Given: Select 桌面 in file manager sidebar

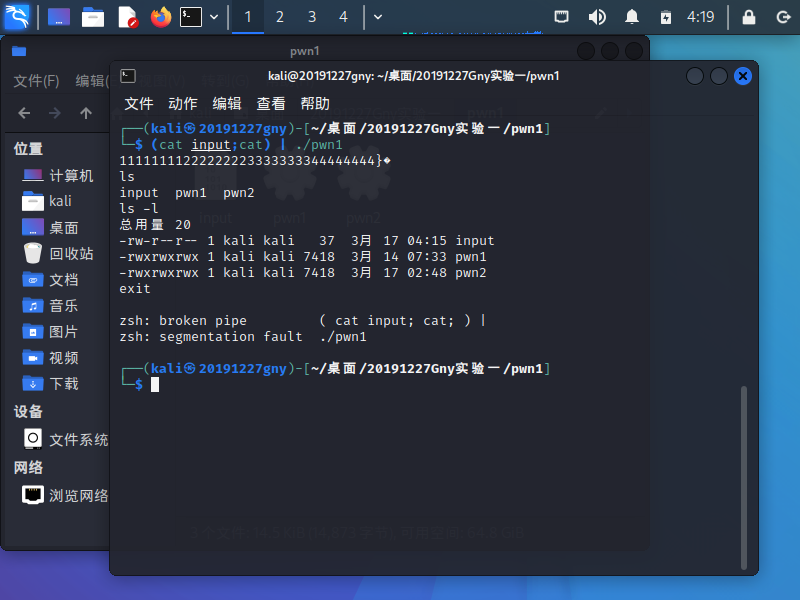Looking at the screenshot, I should pos(50,228).
